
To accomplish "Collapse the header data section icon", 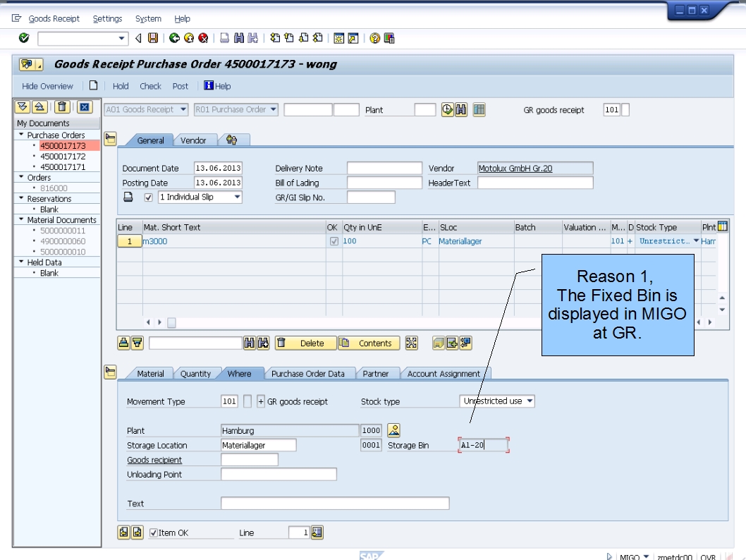I will 111,139.
